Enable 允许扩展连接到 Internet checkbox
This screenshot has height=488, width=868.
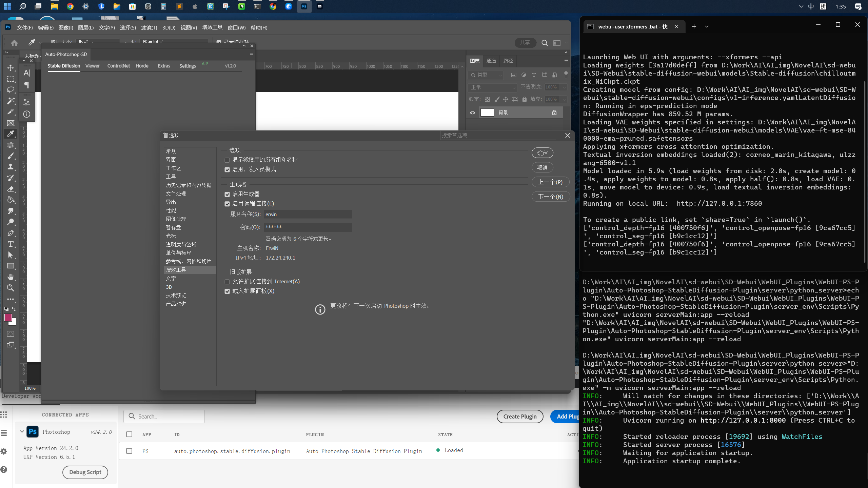(227, 282)
